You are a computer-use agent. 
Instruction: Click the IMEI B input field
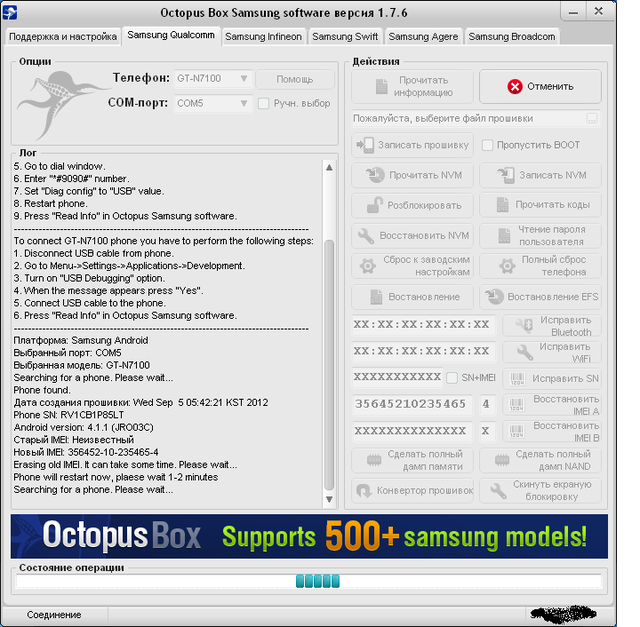pos(412,431)
